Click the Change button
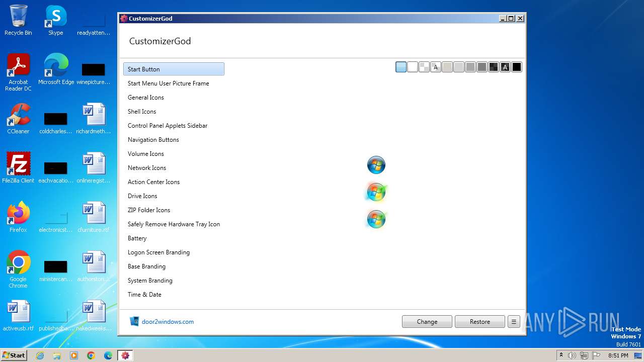Screen dimensions: 644x362 point(427,322)
